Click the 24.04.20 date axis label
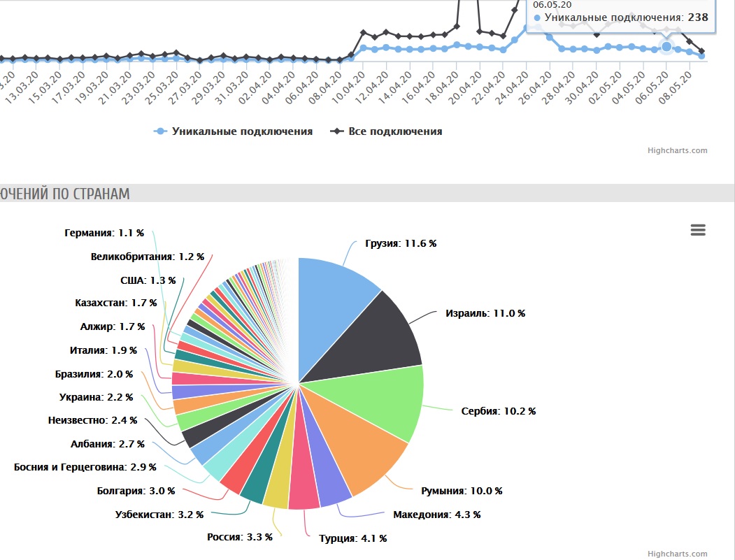The width and height of the screenshot is (735, 560). pyautogui.click(x=511, y=87)
